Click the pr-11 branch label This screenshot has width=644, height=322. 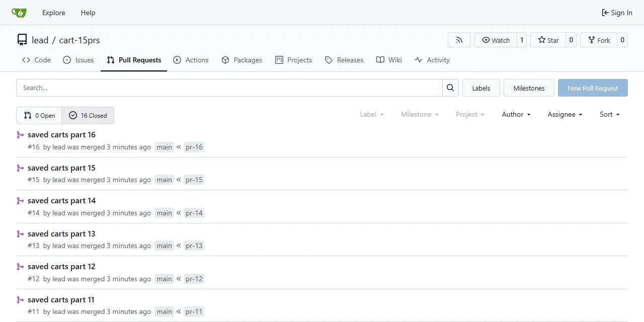pos(194,311)
